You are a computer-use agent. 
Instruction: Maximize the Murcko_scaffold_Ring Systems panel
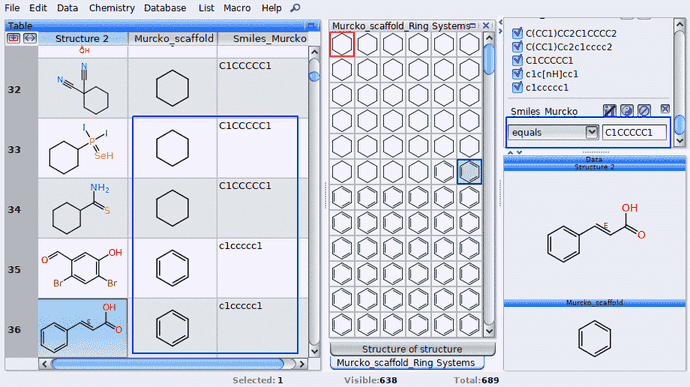coord(473,26)
